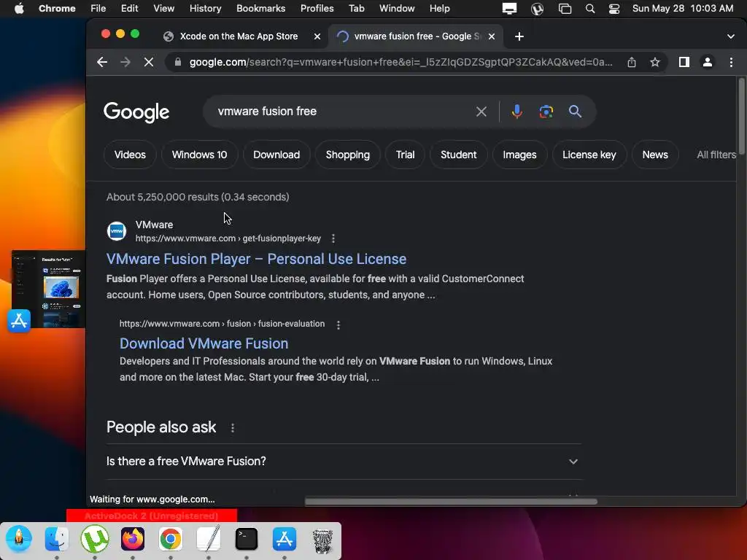Viewport: 747px width, 560px height.
Task: Clear the Google search box text
Action: [481, 112]
